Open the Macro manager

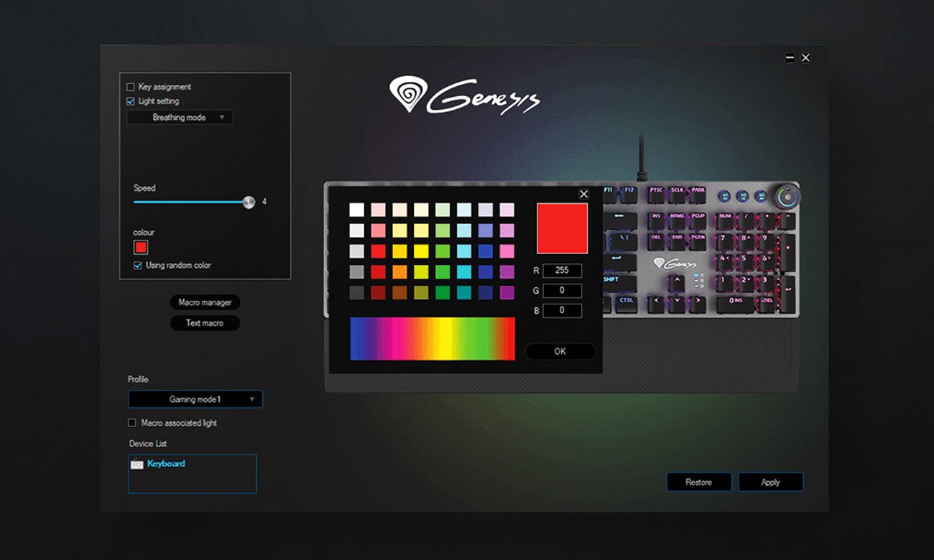coord(205,302)
